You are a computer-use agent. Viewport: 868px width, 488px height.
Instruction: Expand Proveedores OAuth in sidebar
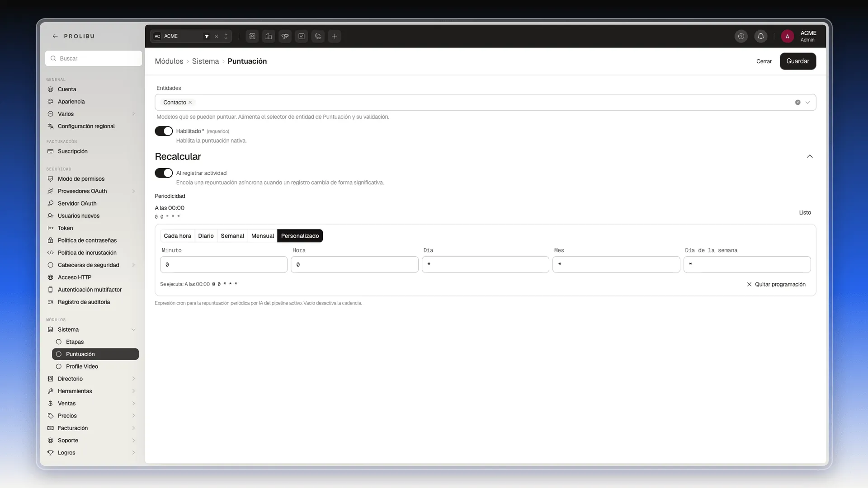click(133, 191)
